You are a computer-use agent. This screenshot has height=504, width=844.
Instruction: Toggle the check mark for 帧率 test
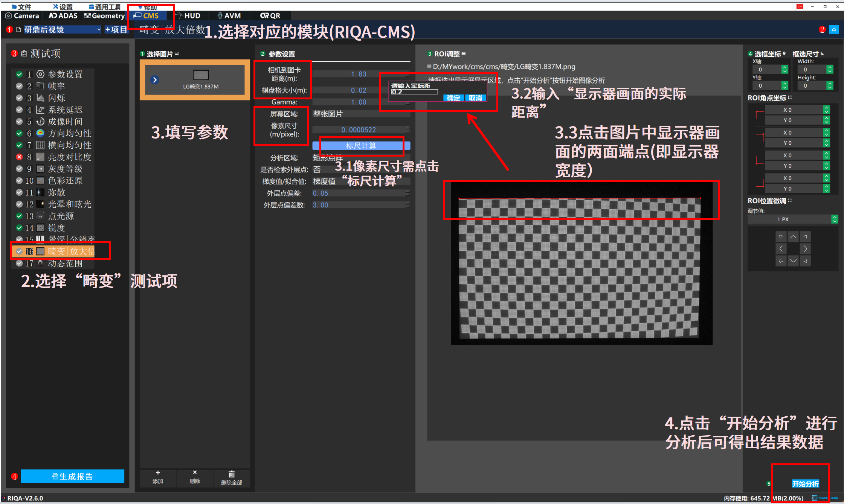(19, 86)
